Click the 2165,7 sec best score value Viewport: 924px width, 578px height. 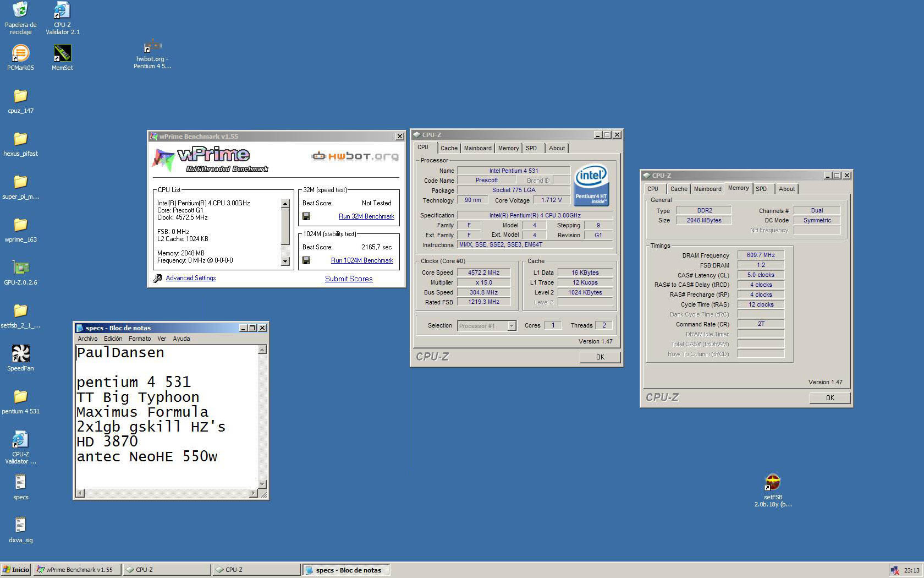coord(377,247)
